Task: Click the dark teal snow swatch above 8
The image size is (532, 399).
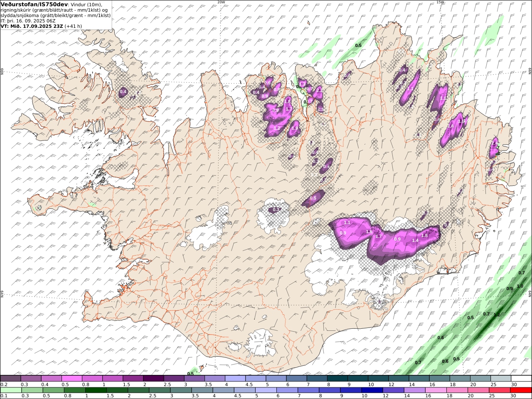Action: coord(337,379)
